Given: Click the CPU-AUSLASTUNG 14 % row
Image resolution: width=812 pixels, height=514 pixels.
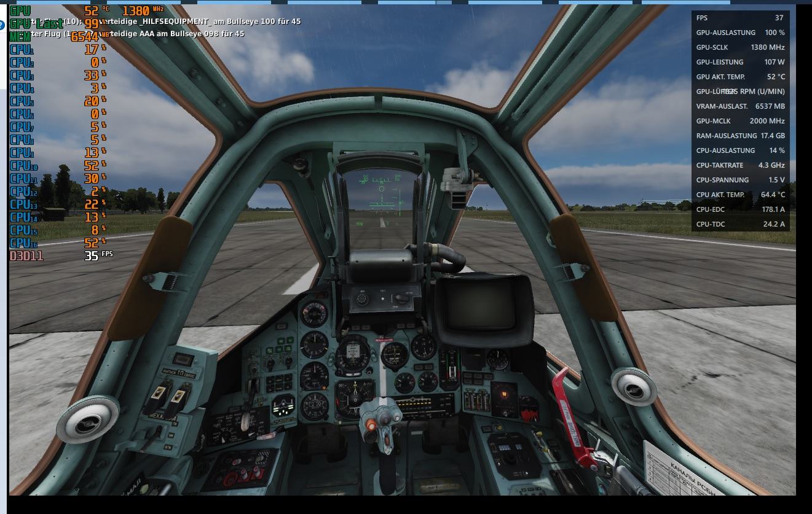Looking at the screenshot, I should 740,150.
